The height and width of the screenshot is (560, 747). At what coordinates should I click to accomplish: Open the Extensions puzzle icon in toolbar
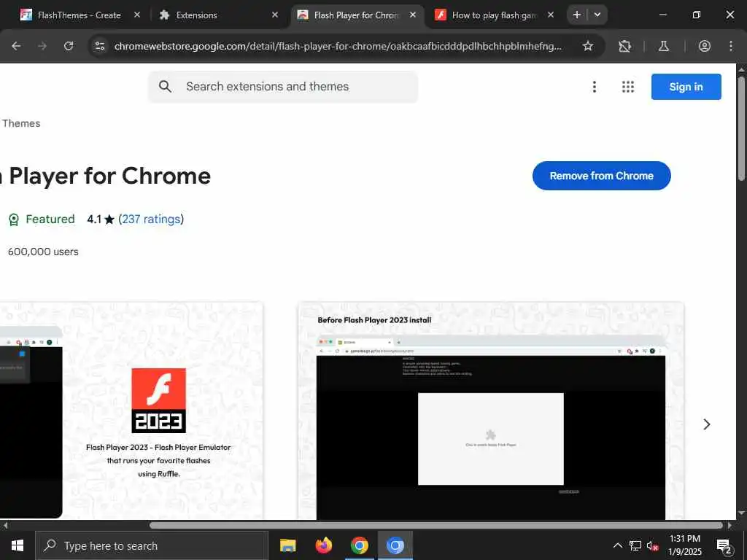(x=624, y=46)
